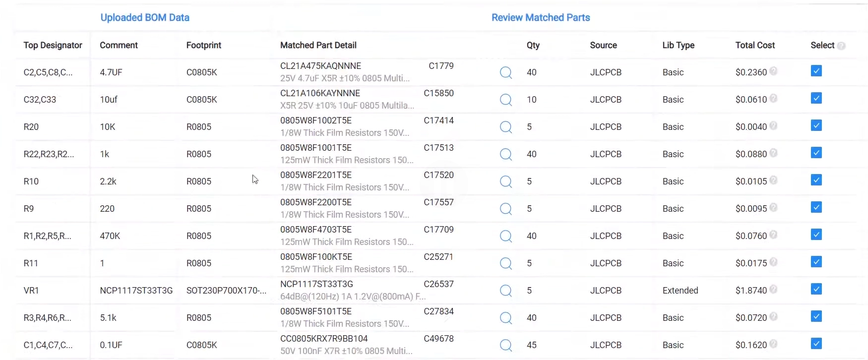
Task: Click the Lib Type column header
Action: [678, 45]
